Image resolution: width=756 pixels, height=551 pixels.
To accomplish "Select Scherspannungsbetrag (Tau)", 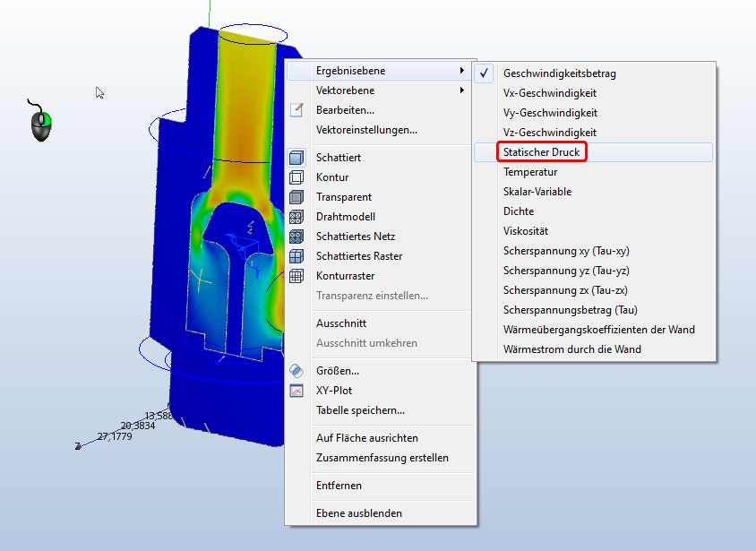I will pos(594,311).
